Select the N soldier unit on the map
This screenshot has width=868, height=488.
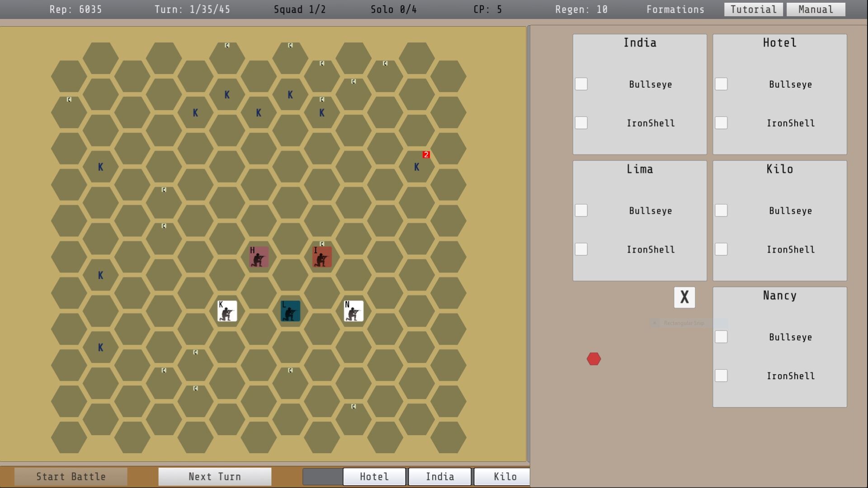click(354, 311)
